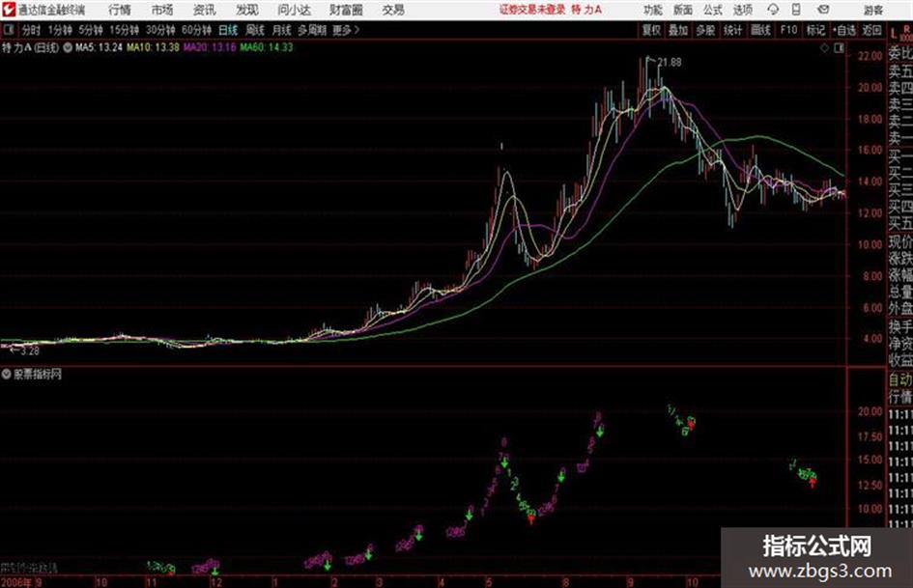Open the 选项 menu
Screen dimensions: 913x588
click(742, 10)
